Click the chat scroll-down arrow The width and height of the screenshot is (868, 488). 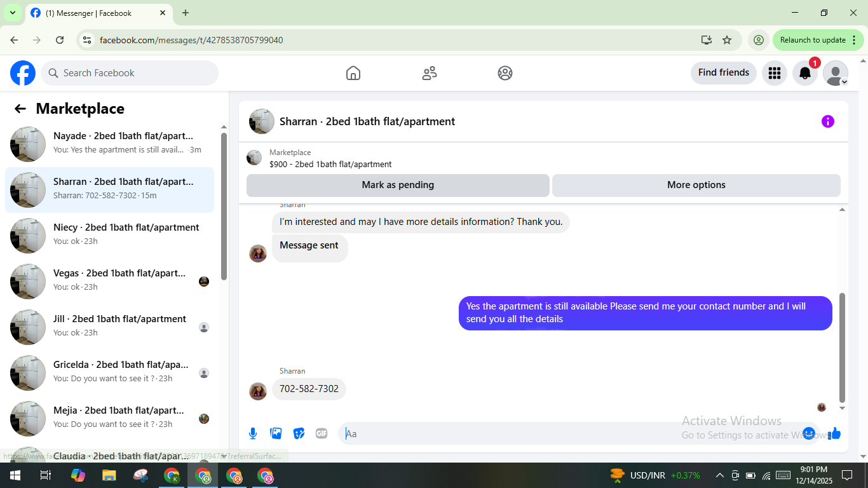[843, 409]
